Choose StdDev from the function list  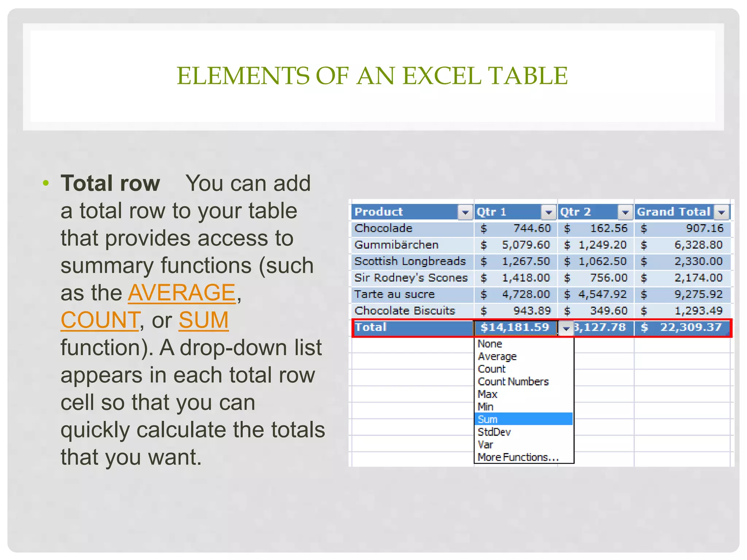(494, 432)
